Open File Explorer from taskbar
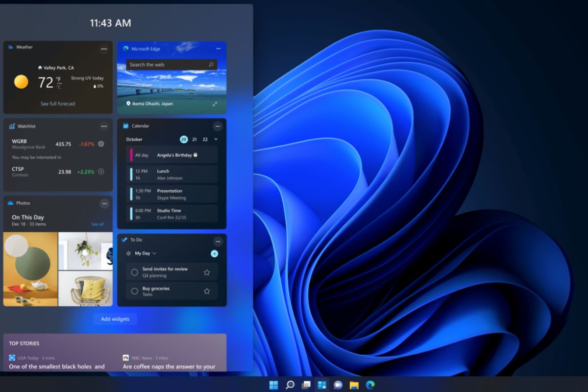The height and width of the screenshot is (392, 588). click(x=354, y=385)
